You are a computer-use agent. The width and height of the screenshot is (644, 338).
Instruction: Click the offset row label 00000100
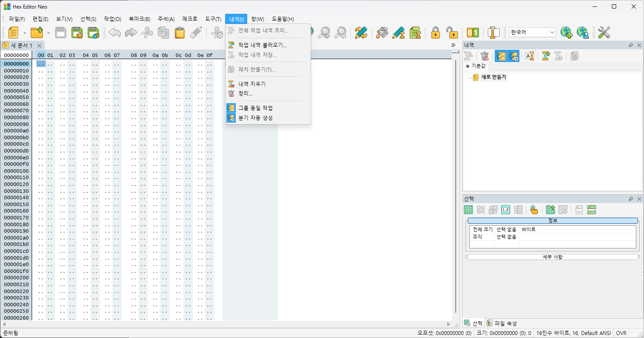tap(16, 171)
